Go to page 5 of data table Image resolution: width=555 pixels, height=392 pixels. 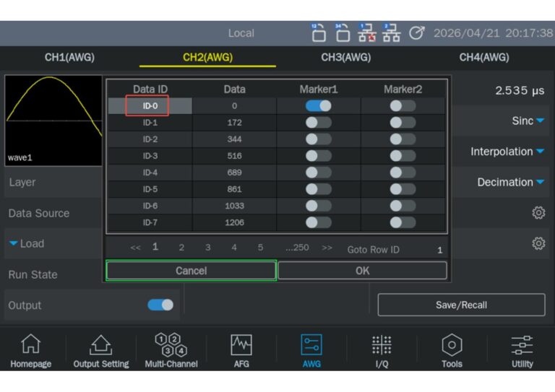pos(260,248)
